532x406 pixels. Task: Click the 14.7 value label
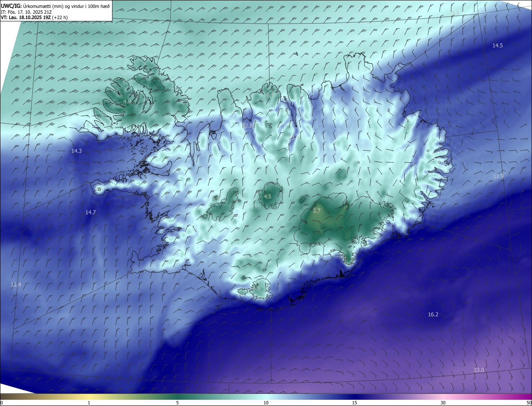(x=91, y=212)
